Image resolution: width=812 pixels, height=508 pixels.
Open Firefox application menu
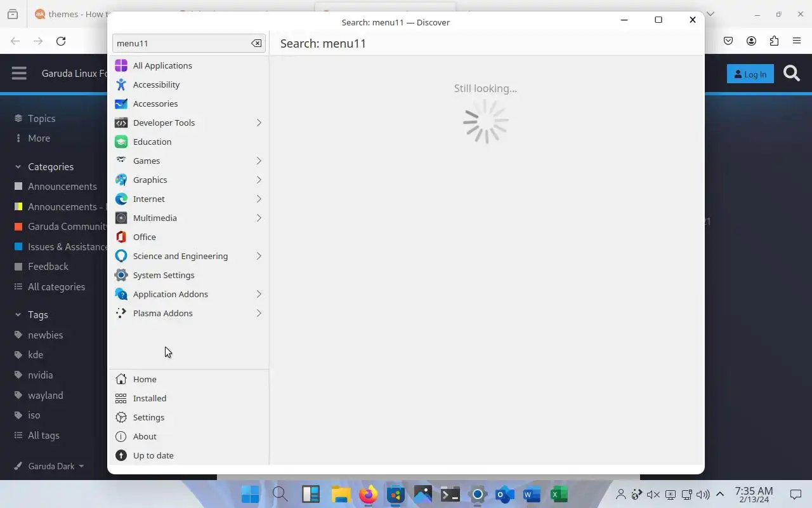coord(797,41)
